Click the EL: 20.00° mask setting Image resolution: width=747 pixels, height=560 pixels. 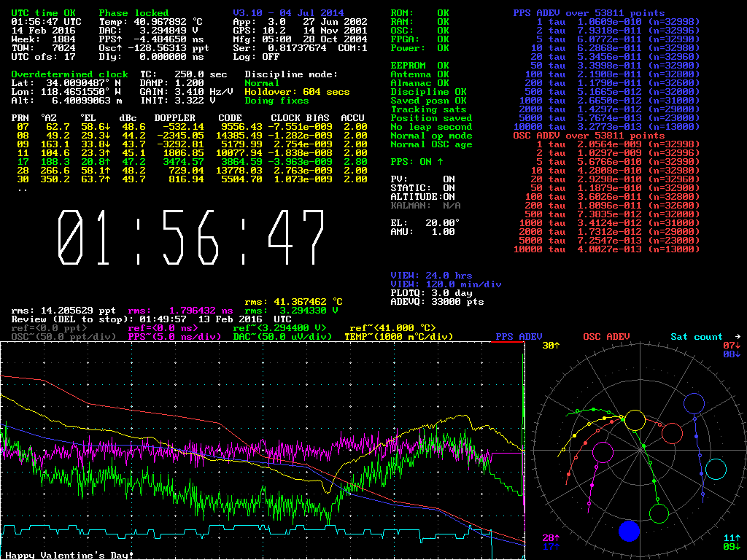click(426, 223)
